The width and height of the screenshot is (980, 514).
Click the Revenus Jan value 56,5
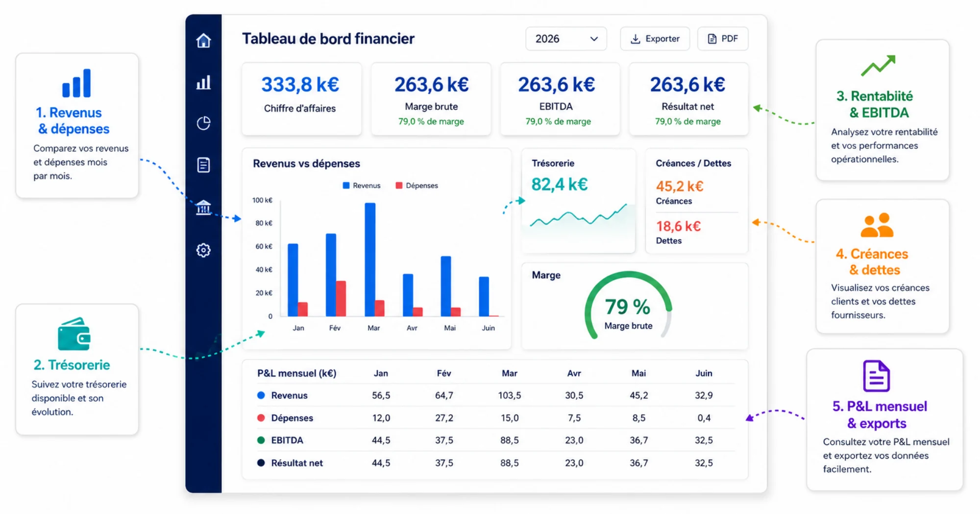click(381, 395)
